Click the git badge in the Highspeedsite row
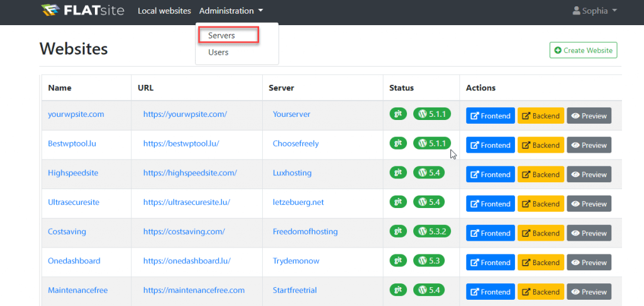This screenshot has height=306, width=644. click(x=398, y=172)
